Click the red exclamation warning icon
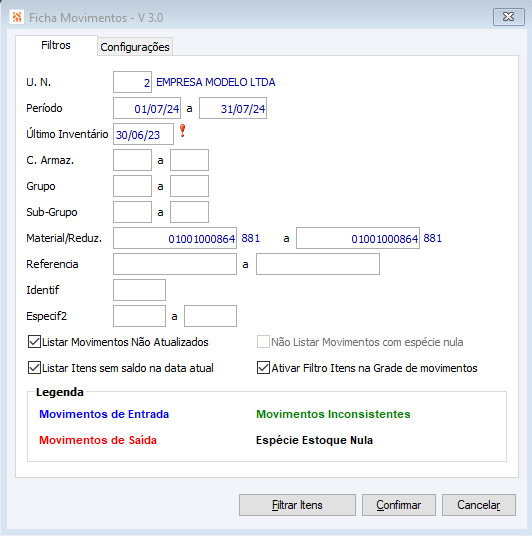The image size is (532, 536). point(183,131)
